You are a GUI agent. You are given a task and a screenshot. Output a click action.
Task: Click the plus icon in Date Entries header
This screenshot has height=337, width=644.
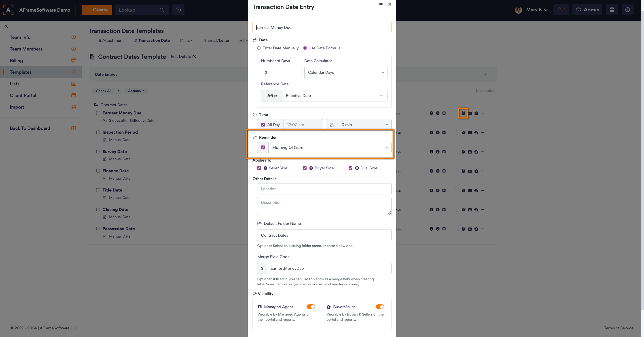(x=485, y=74)
